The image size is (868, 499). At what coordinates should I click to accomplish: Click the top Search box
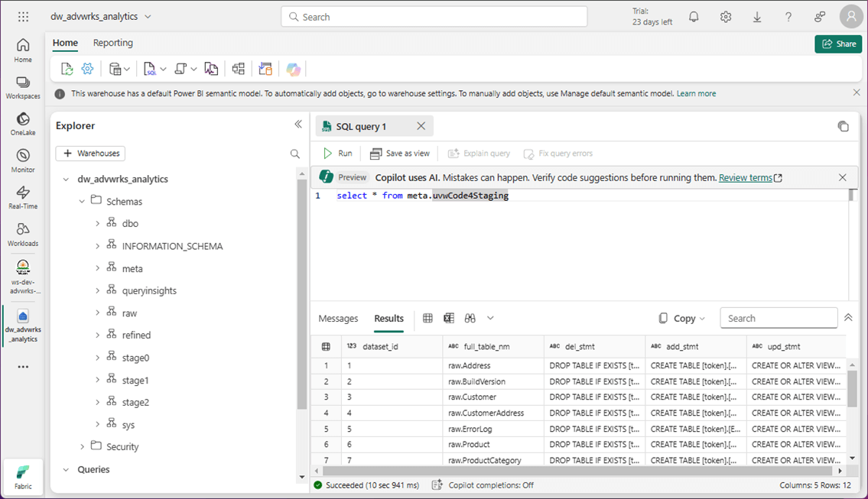point(434,17)
